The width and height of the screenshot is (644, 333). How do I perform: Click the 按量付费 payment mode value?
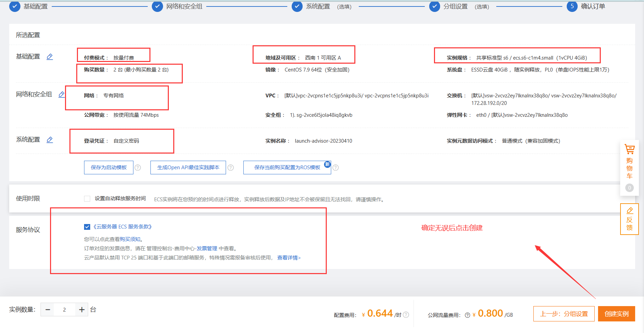pyautogui.click(x=124, y=58)
